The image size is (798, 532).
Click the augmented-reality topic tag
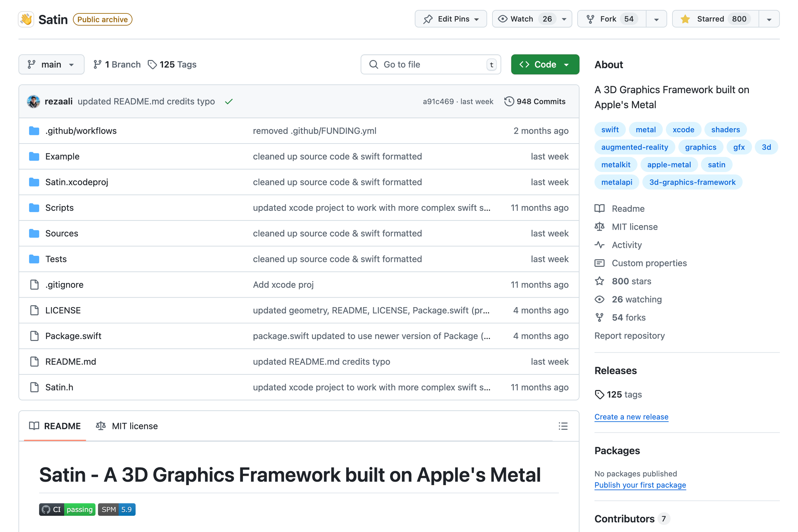coord(634,147)
